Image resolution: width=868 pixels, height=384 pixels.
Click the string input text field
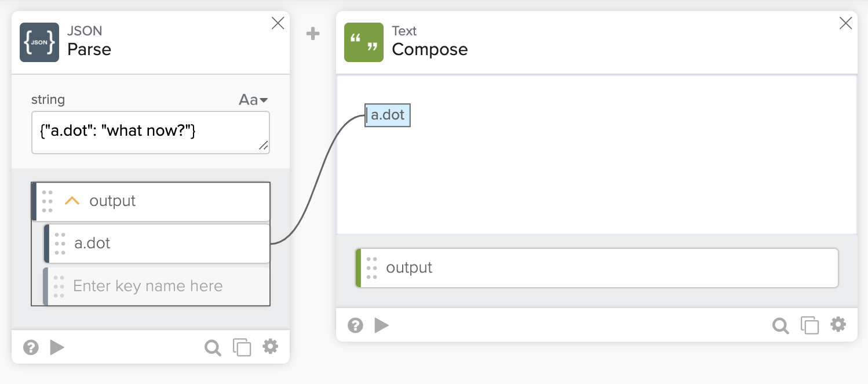tap(150, 132)
